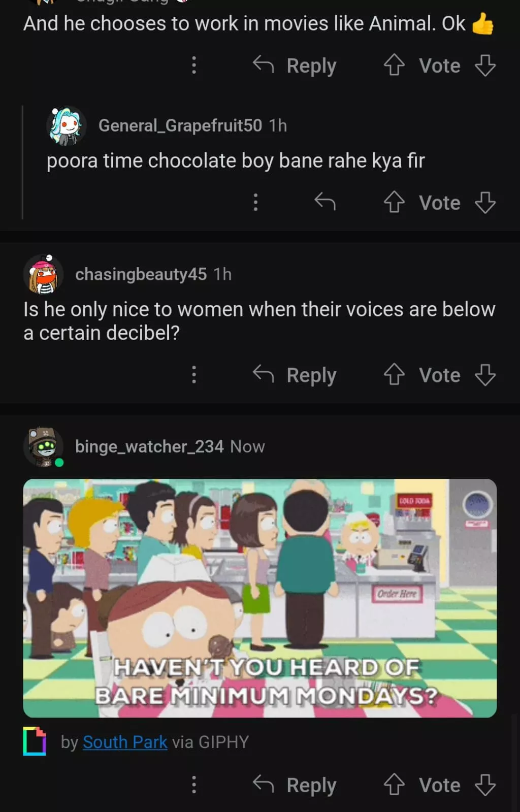The image size is (520, 812).
Task: Follow the South Park GIPHY link
Action: tap(125, 742)
